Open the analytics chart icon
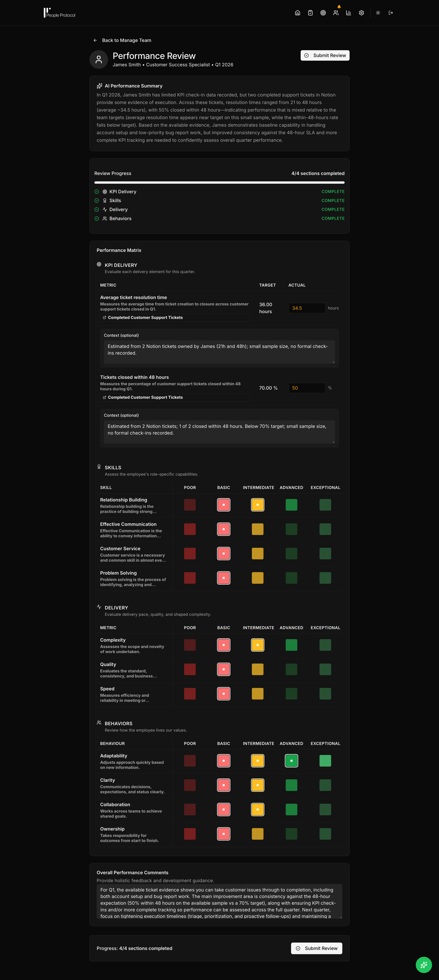 [348, 13]
